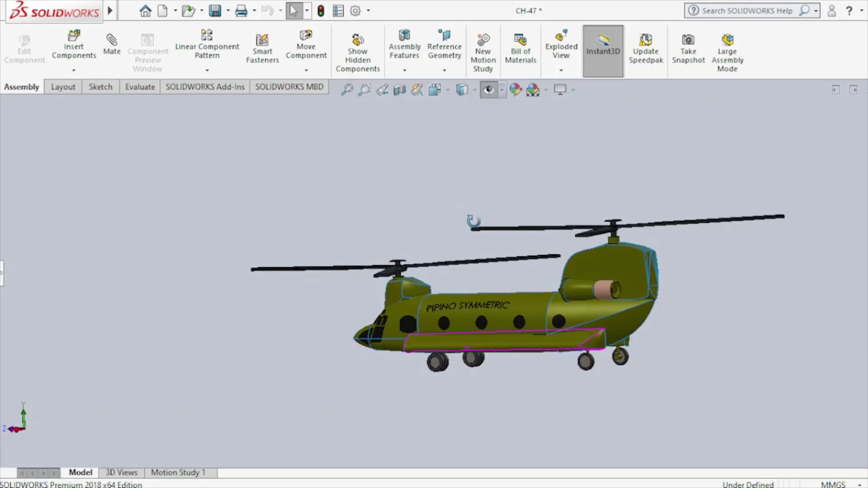Switch to the Layout tab

pos(63,87)
